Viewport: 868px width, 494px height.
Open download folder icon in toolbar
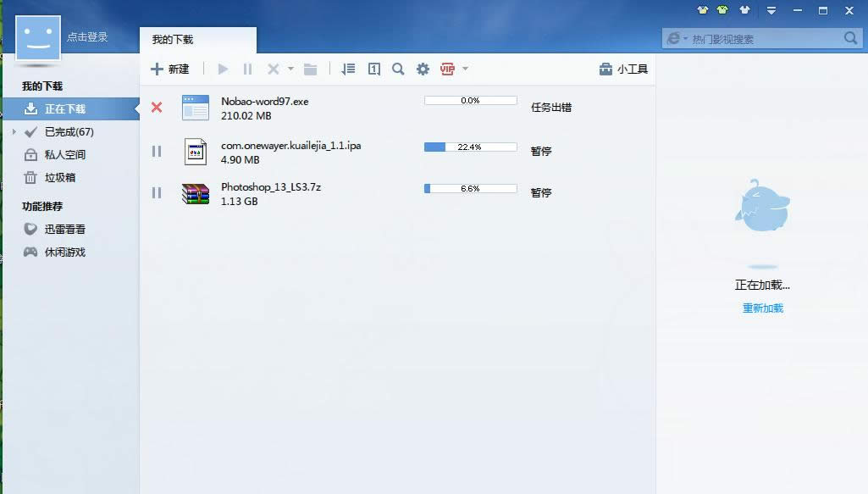pos(311,69)
